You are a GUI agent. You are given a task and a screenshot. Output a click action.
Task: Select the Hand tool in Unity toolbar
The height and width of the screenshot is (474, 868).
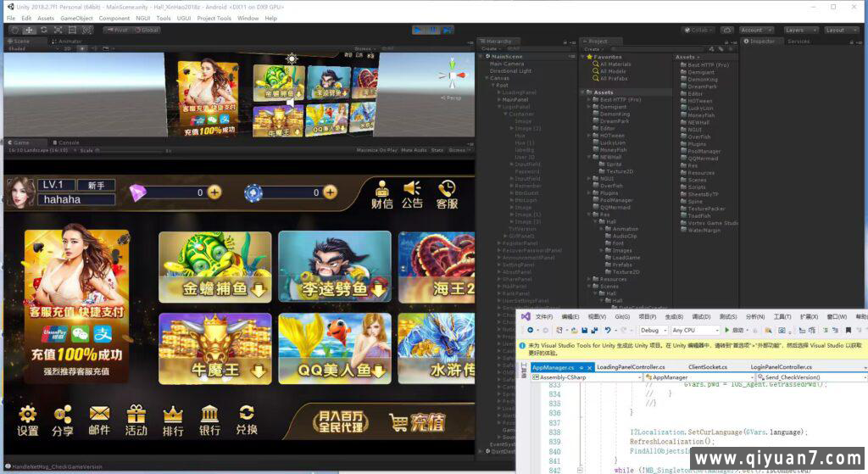coord(14,30)
